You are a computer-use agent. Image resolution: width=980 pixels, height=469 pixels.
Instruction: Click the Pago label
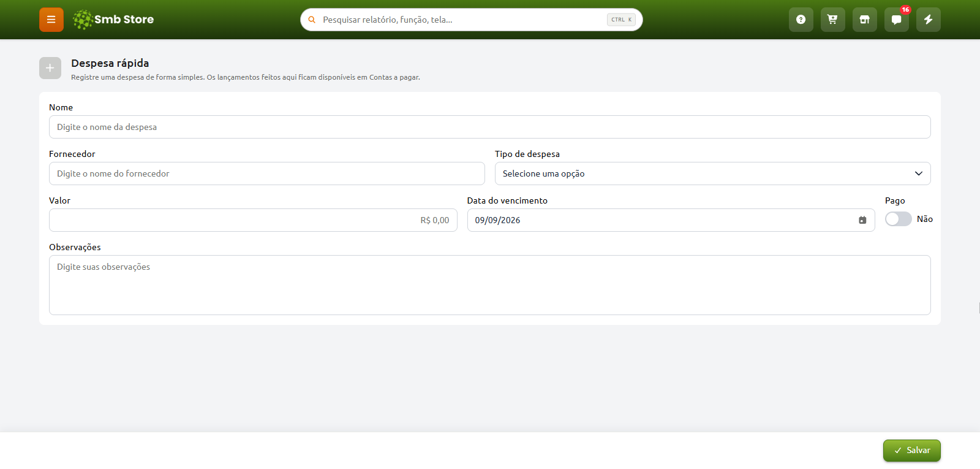(895, 200)
